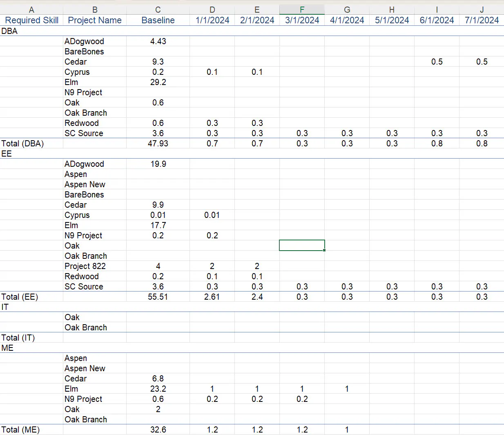Click EE total 2.4 for 2/1/2024
The width and height of the screenshot is (504, 435).
[x=257, y=297]
